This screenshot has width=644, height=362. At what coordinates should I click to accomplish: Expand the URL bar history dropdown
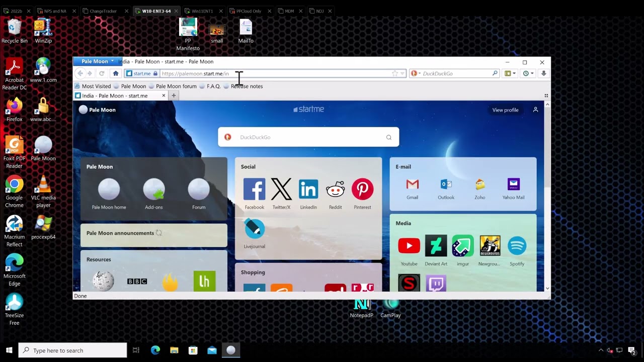(x=402, y=73)
